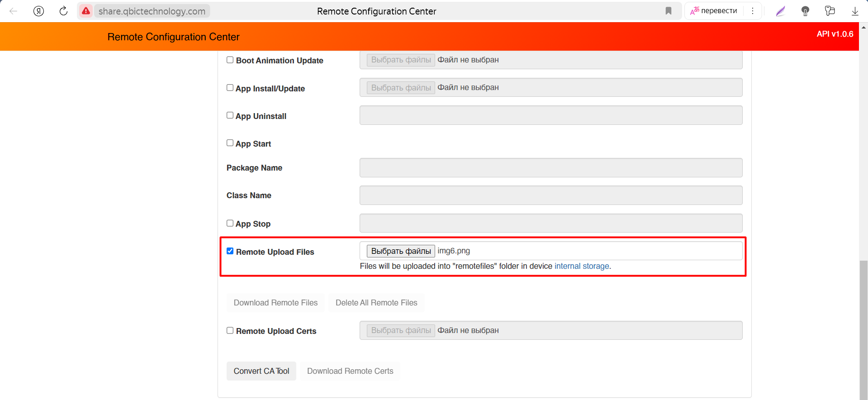Enable the App Stop checkbox

230,223
